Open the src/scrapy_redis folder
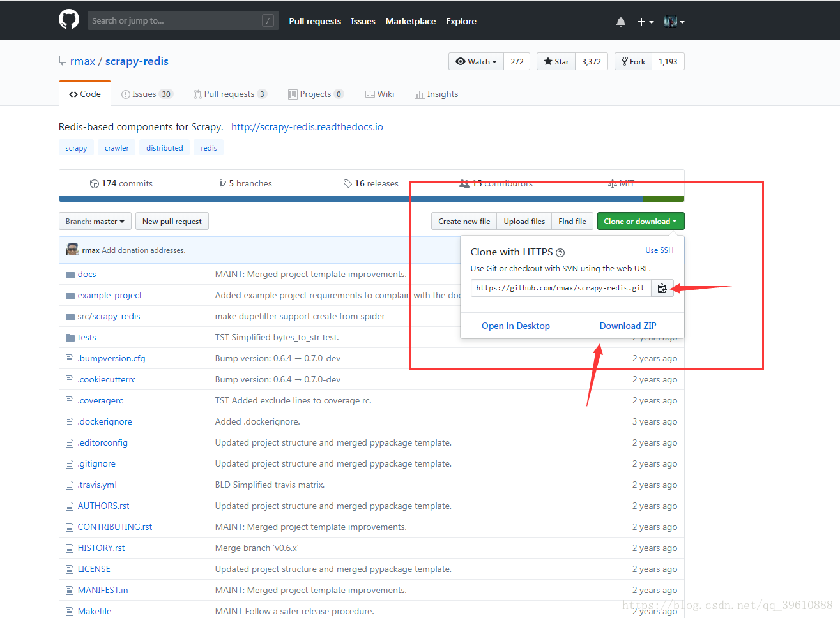Screen dimensions: 840x618 (109, 316)
